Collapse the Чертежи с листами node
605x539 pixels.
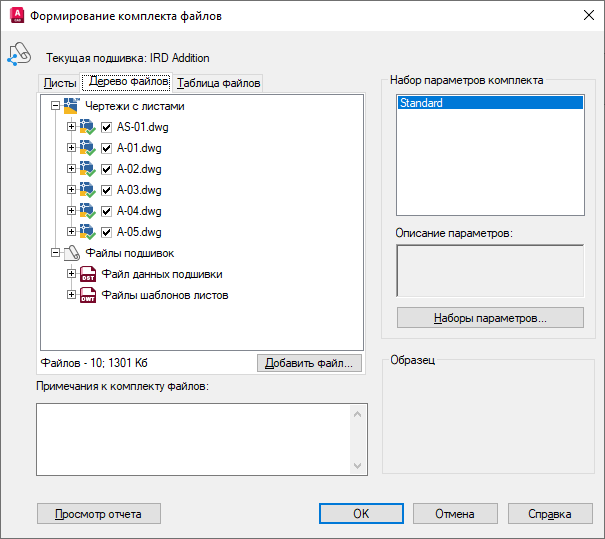tap(55, 106)
